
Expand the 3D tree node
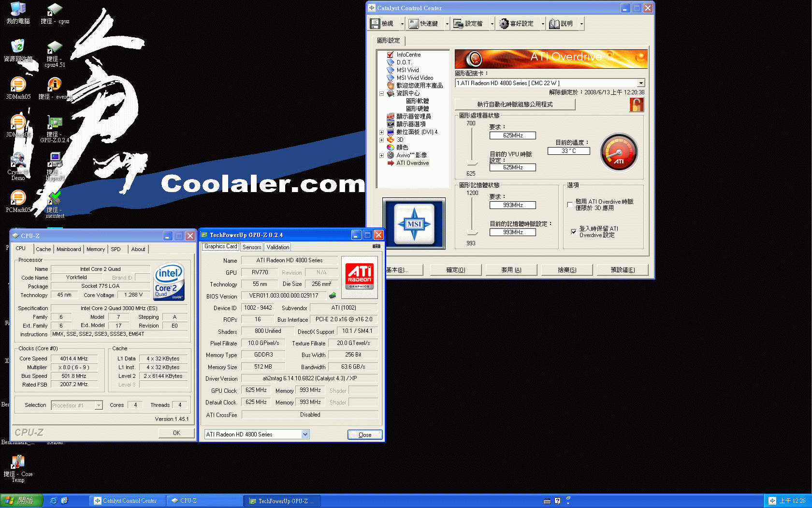381,140
